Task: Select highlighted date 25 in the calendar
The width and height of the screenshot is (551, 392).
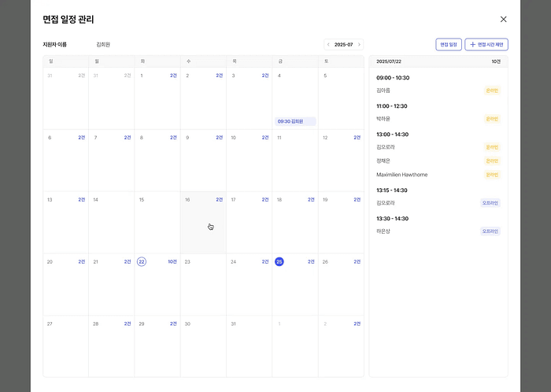Action: click(x=279, y=261)
